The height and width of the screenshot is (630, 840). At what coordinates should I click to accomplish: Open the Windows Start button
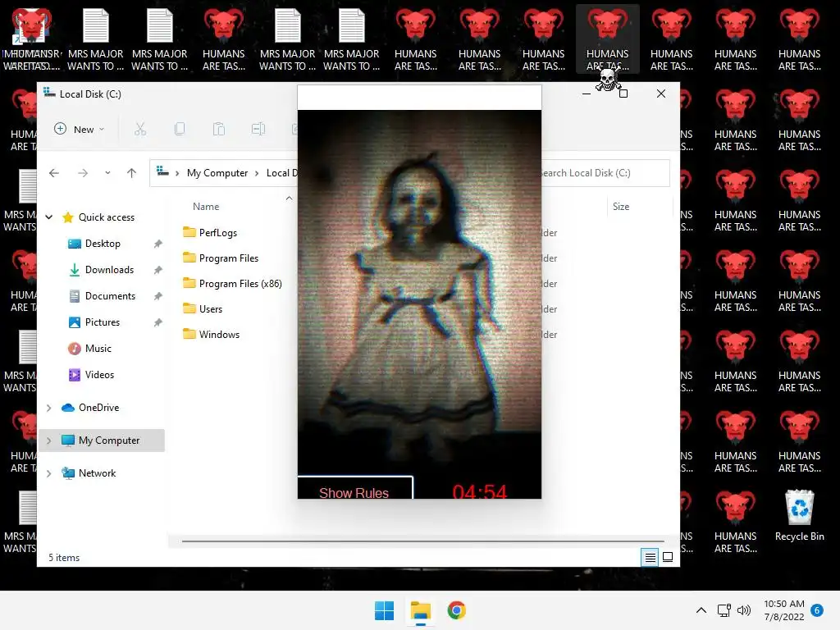click(x=384, y=610)
